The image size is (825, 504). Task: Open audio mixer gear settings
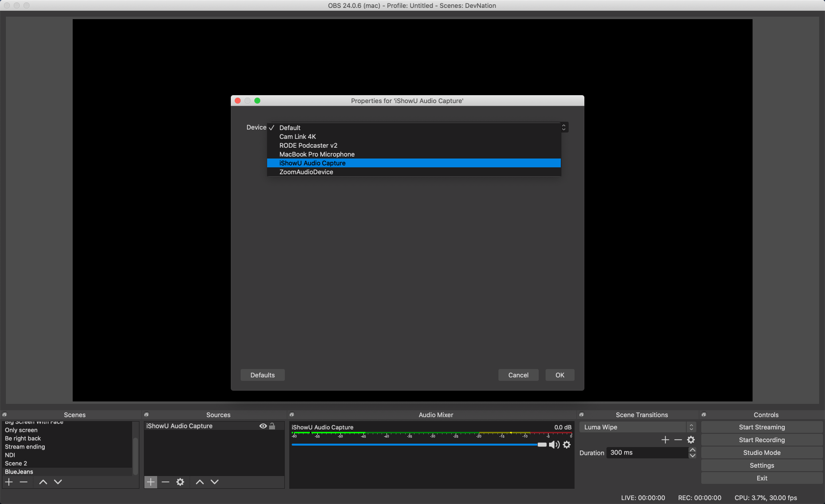(567, 445)
